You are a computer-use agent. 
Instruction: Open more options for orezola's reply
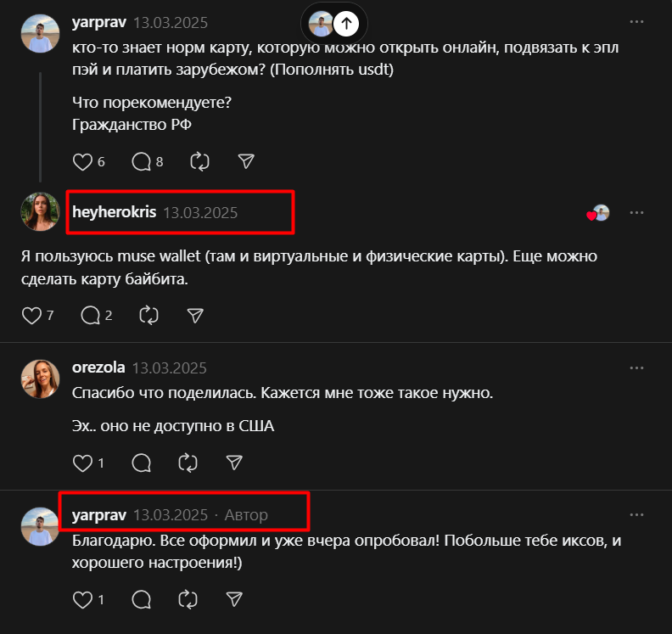[x=636, y=367]
